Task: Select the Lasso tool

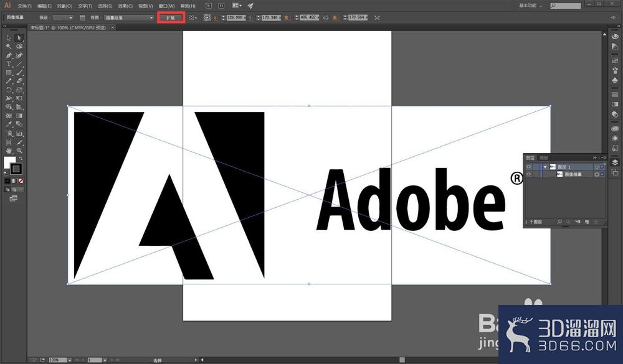Action: click(x=19, y=47)
